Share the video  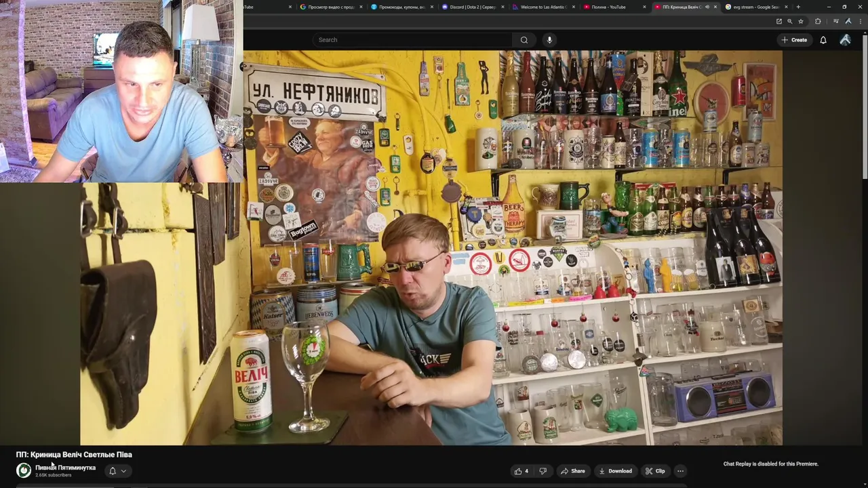point(573,471)
